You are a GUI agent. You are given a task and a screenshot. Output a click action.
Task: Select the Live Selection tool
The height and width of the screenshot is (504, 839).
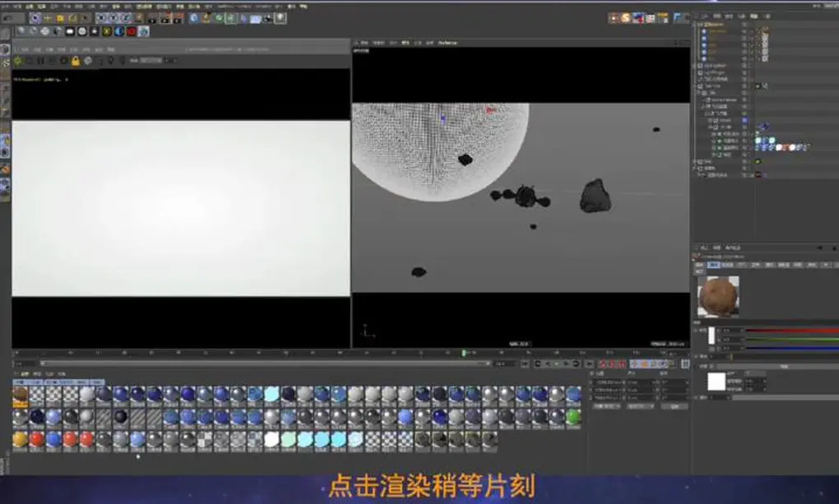(35, 18)
